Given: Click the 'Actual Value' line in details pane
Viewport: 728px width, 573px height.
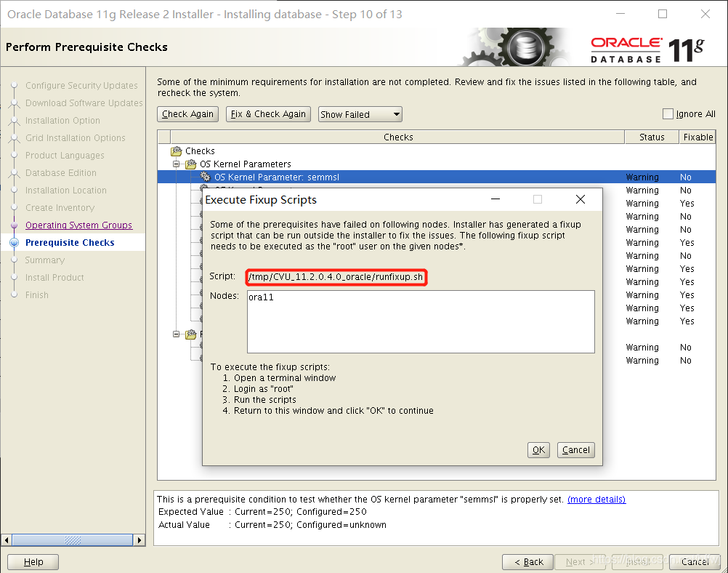Looking at the screenshot, I should 272,525.
